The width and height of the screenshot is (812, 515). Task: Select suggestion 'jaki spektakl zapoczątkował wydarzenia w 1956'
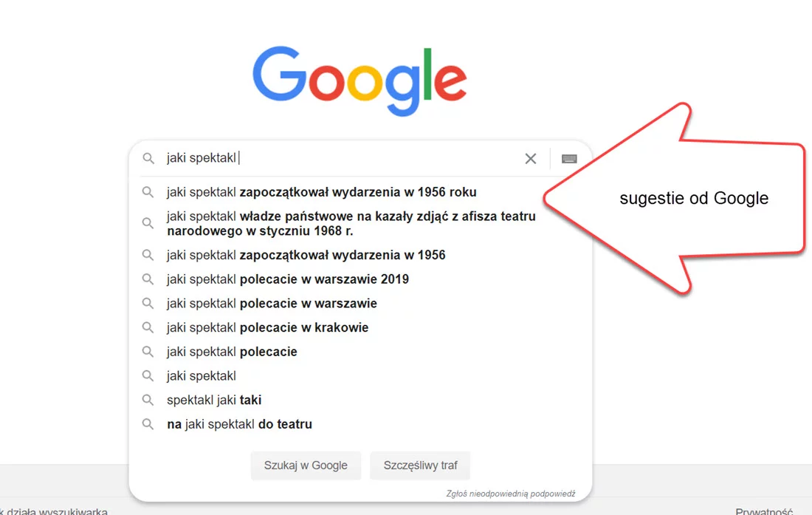pos(306,255)
